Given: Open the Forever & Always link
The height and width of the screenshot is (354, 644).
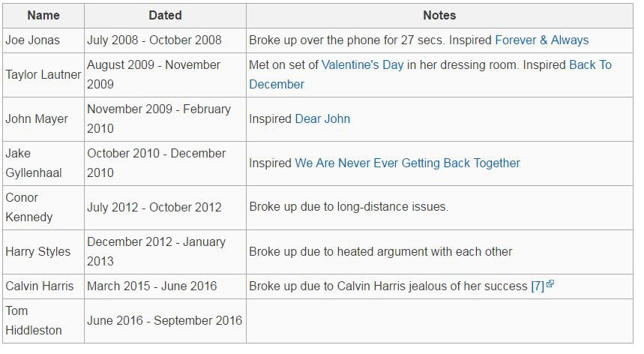Looking at the screenshot, I should pyautogui.click(x=542, y=40).
